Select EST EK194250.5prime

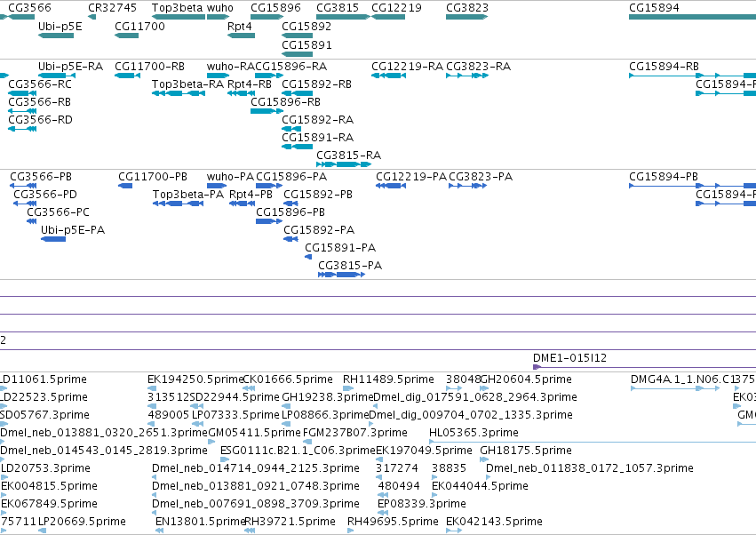click(195, 379)
